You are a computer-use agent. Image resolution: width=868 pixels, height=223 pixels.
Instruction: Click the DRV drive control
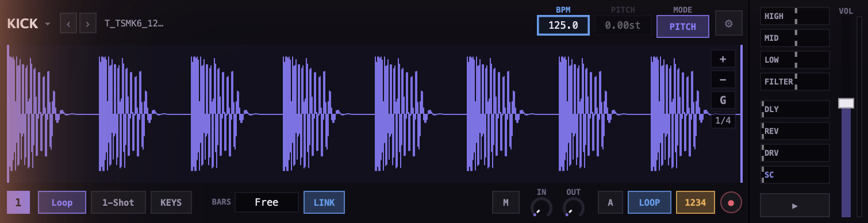(795, 153)
